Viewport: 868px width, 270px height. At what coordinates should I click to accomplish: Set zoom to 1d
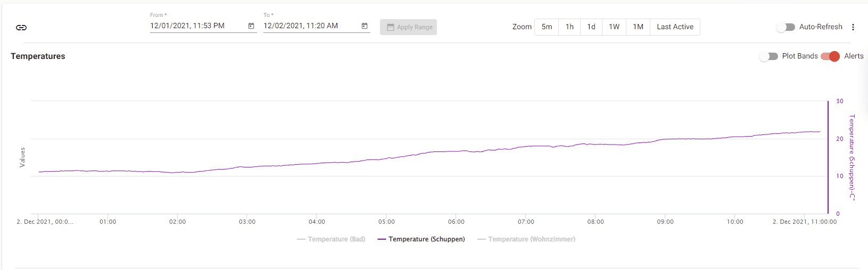[591, 27]
